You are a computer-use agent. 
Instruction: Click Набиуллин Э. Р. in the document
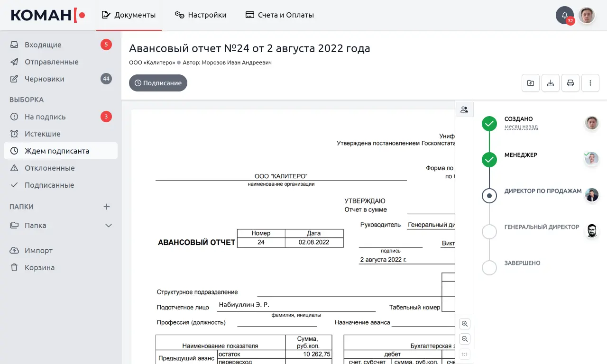(244, 305)
